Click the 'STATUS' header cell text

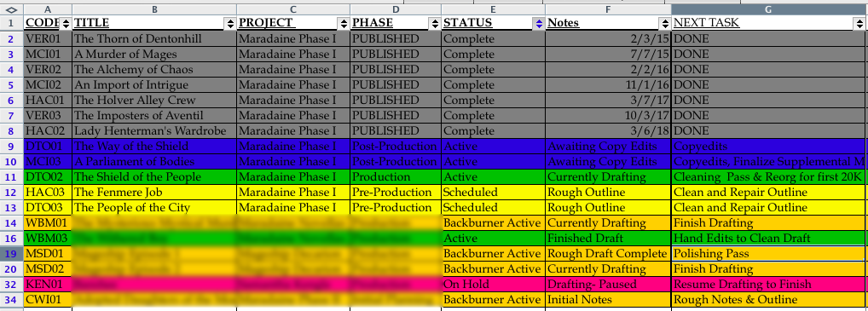coord(468,23)
